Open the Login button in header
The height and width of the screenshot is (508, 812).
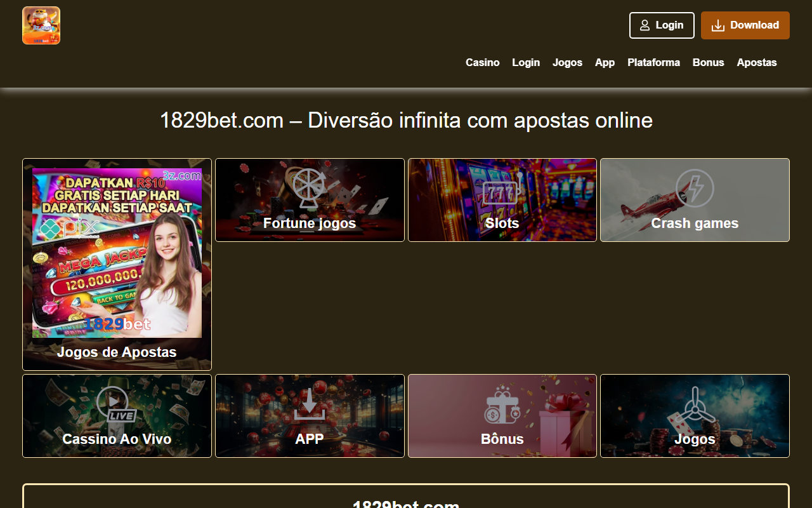click(662, 25)
